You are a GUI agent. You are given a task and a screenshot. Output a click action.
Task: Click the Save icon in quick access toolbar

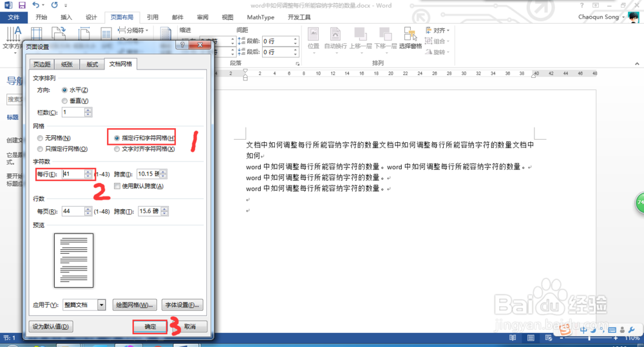(x=22, y=5)
